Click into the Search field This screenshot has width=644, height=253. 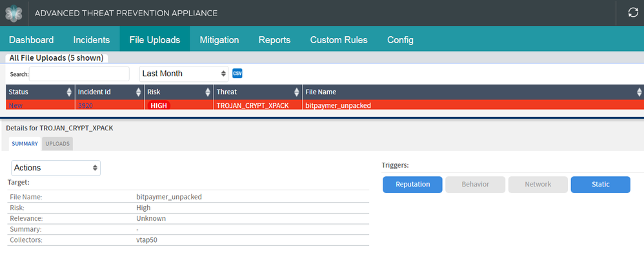point(79,74)
